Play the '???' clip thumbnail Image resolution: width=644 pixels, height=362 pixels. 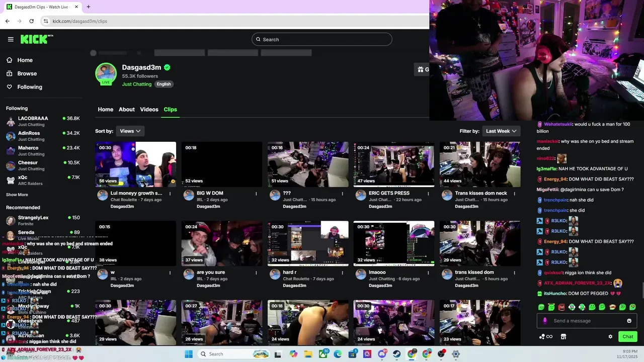308,164
